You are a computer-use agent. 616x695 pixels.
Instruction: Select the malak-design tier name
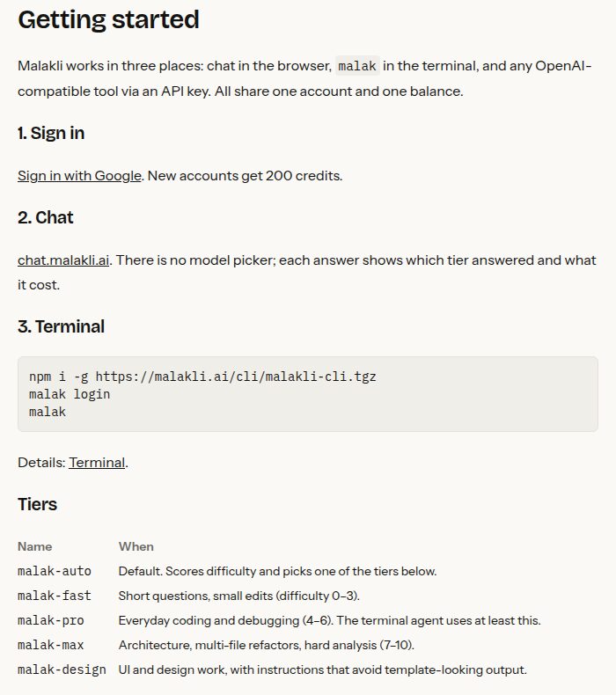click(x=62, y=669)
